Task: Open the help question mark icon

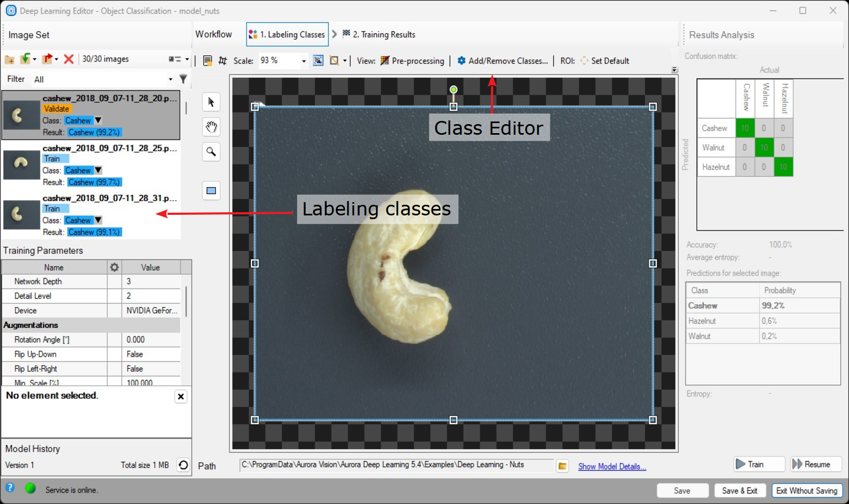Action: (10, 488)
